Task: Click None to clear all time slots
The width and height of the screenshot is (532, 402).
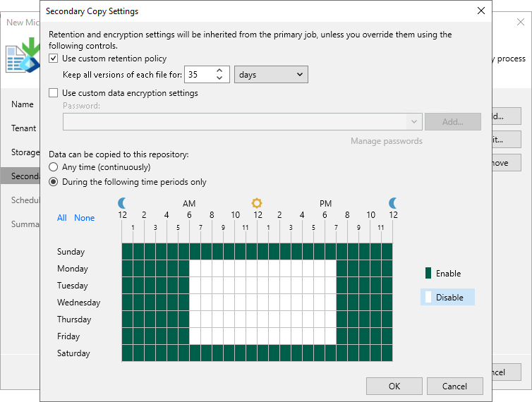Action: [x=85, y=218]
